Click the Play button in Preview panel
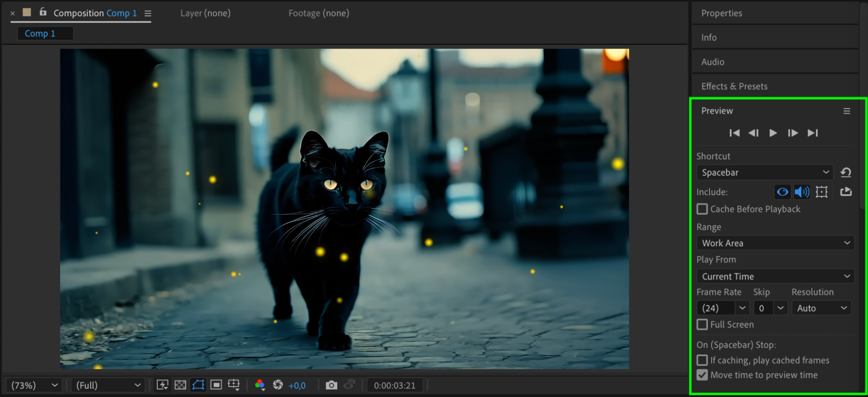Image resolution: width=868 pixels, height=397 pixels. pyautogui.click(x=773, y=133)
